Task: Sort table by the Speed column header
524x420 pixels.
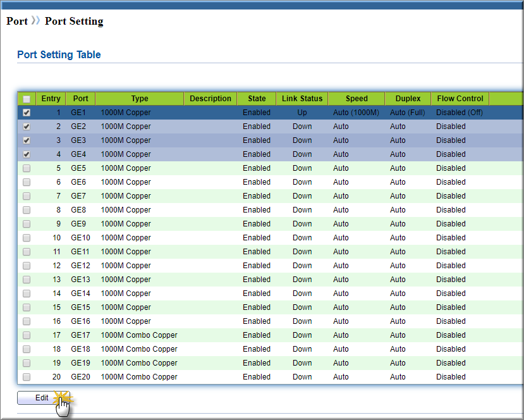Action: click(x=356, y=99)
